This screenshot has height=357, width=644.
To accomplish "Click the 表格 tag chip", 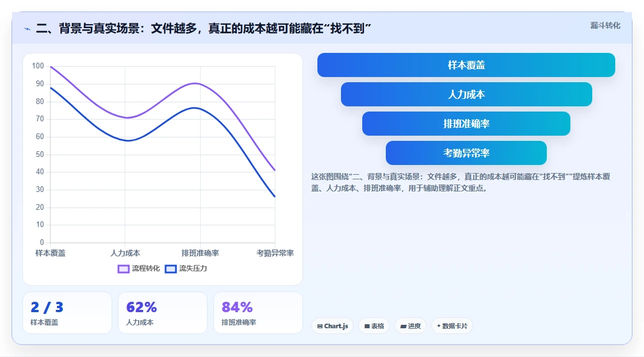I will tap(374, 326).
